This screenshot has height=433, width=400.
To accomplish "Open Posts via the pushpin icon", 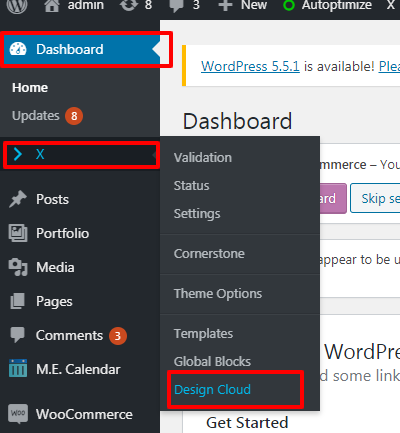I will (x=18, y=199).
